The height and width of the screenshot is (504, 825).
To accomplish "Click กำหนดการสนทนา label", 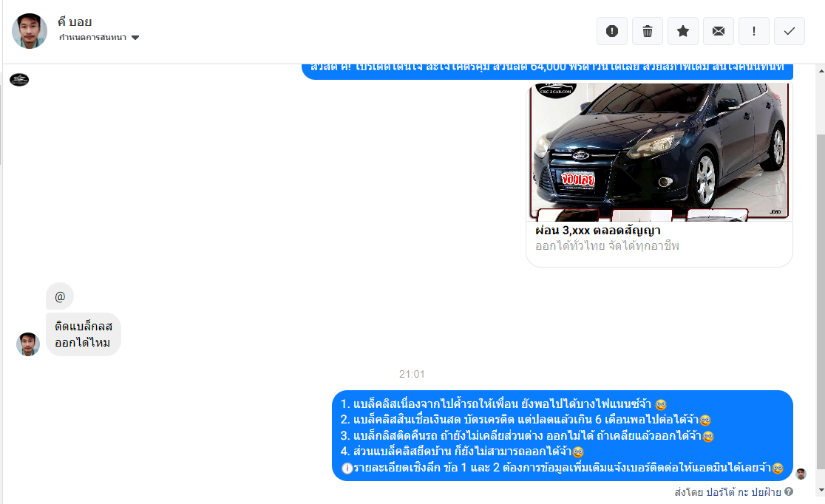I will coord(92,38).
